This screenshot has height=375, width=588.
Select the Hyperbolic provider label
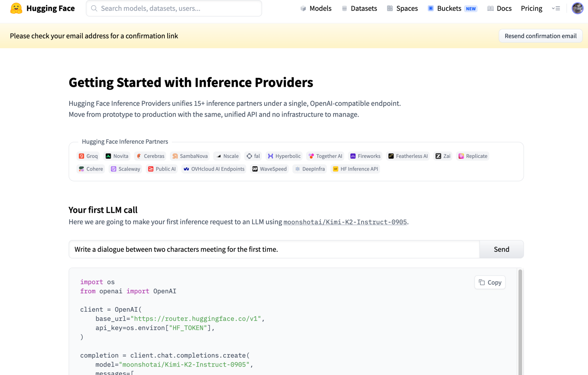point(288,156)
